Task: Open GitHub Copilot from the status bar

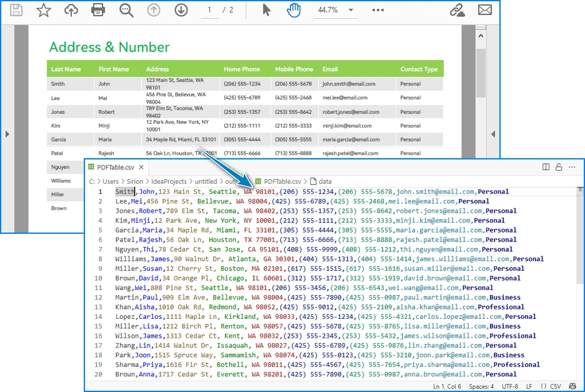Action: point(574,386)
